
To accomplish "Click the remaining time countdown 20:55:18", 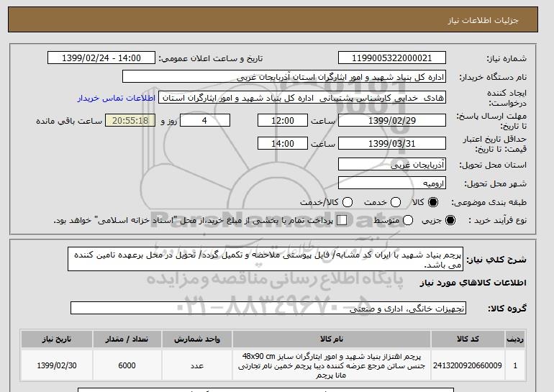I will pos(130,121).
